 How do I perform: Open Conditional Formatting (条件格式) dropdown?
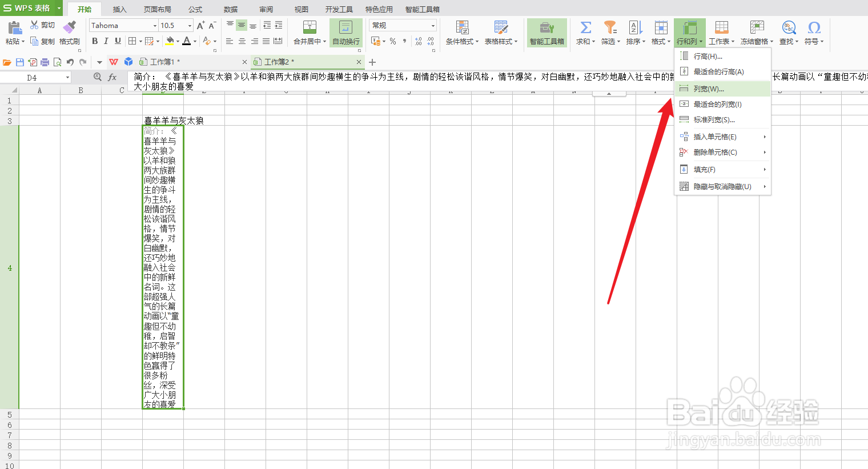click(462, 33)
